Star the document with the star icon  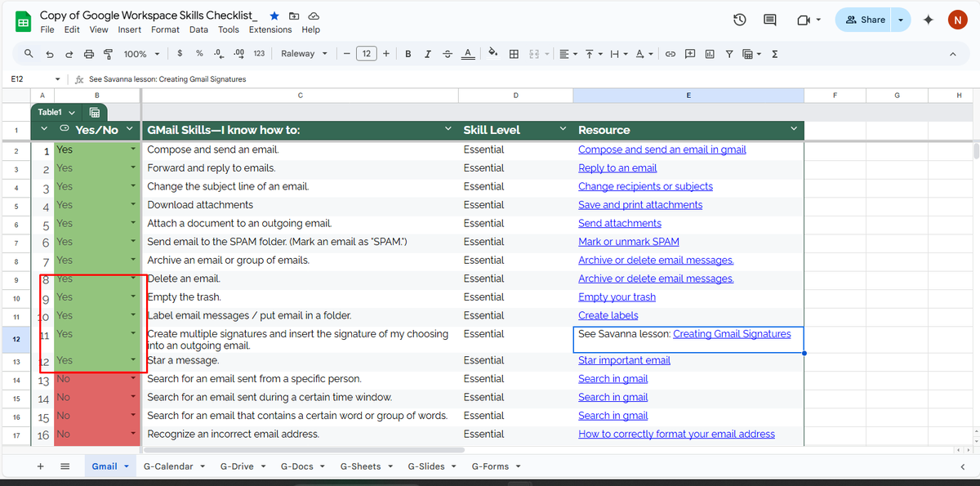point(274,16)
